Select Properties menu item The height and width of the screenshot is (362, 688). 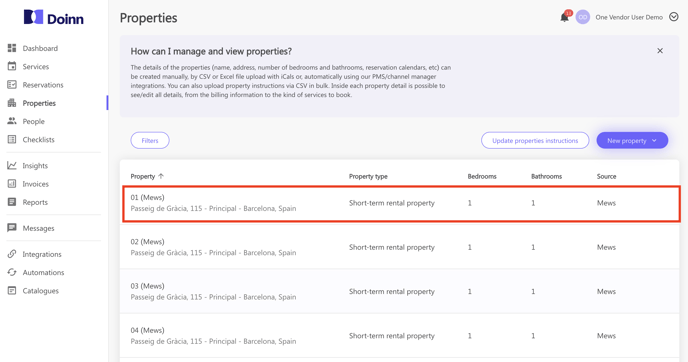pyautogui.click(x=39, y=103)
